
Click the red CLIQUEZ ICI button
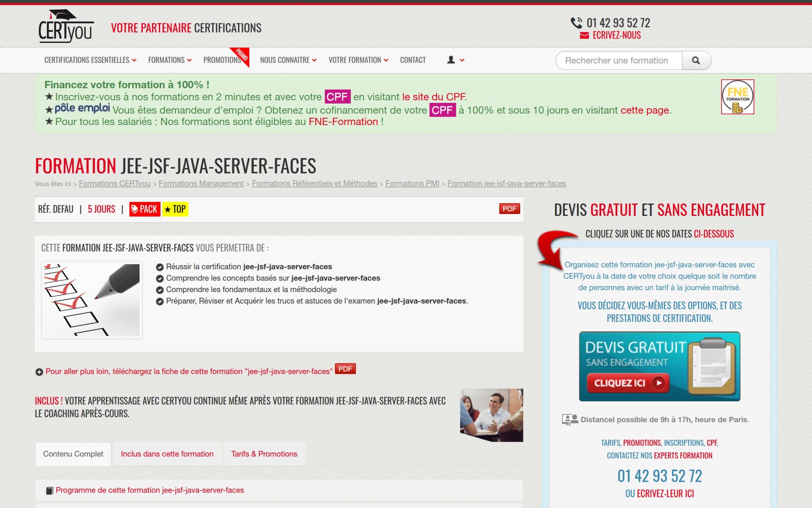628,383
